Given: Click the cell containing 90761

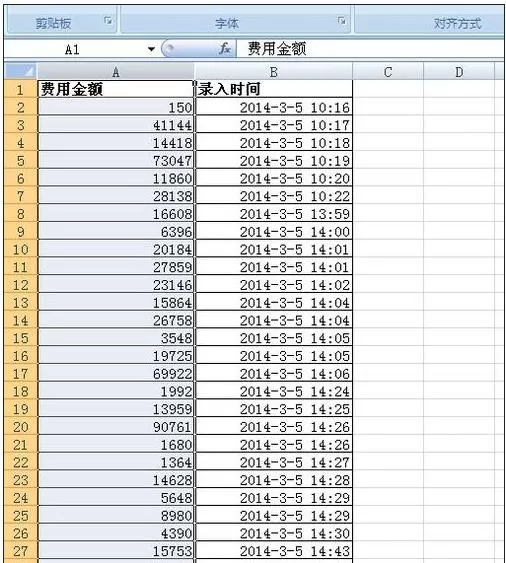Looking at the screenshot, I should point(116,426).
